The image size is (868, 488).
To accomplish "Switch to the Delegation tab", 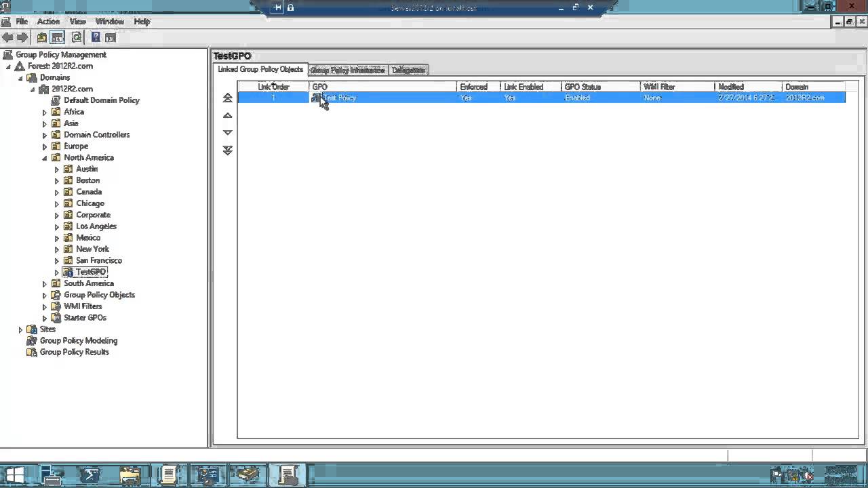I will click(x=408, y=70).
